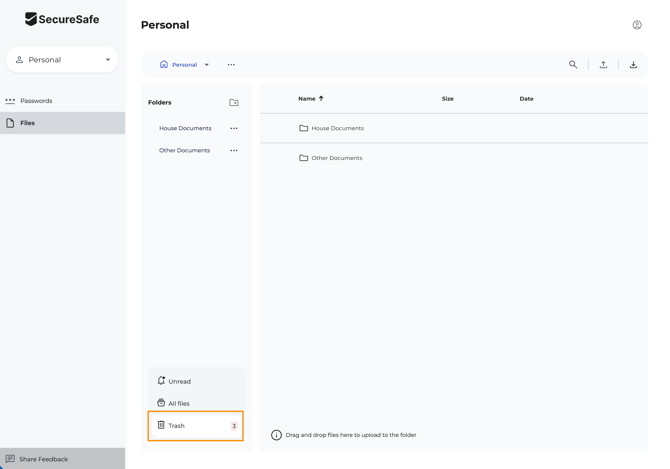Open House Documents folder row in list
Image resolution: width=670 pixels, height=469 pixels.
tap(337, 128)
